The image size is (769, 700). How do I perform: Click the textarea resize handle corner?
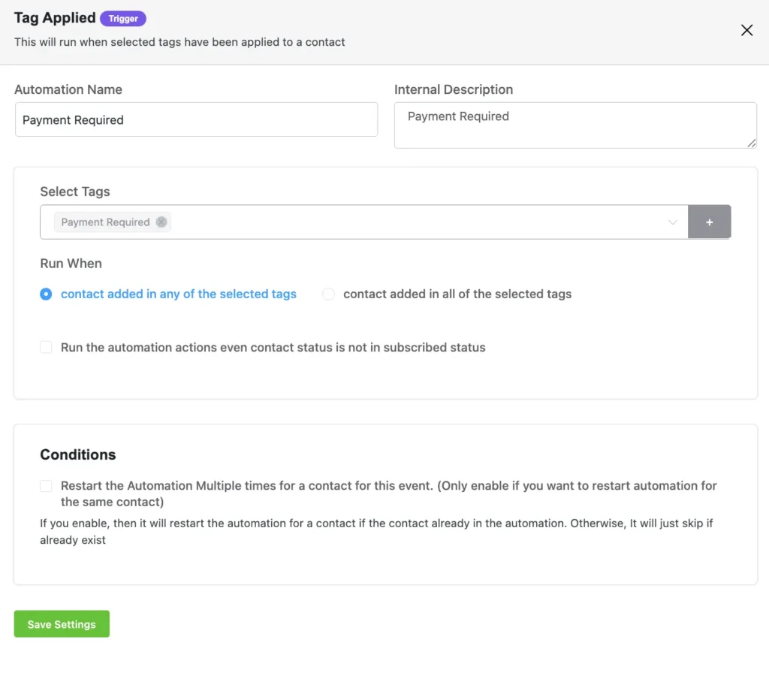point(752,143)
